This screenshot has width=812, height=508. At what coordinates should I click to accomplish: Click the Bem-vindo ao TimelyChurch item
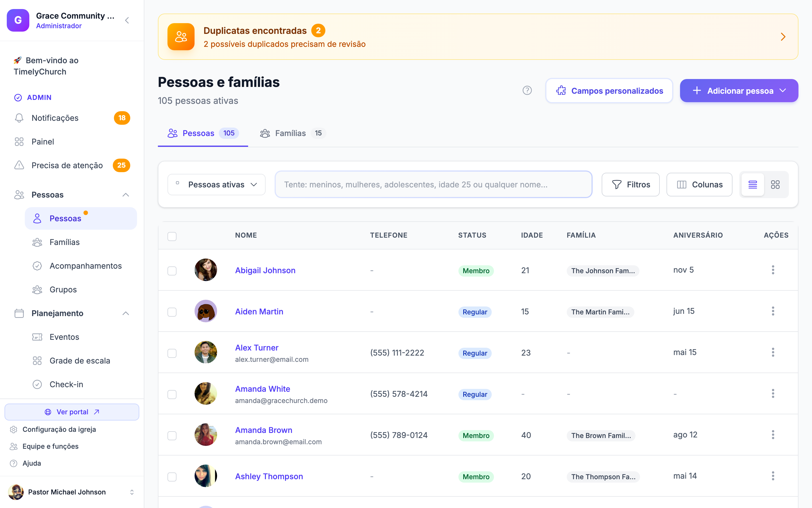click(x=72, y=66)
